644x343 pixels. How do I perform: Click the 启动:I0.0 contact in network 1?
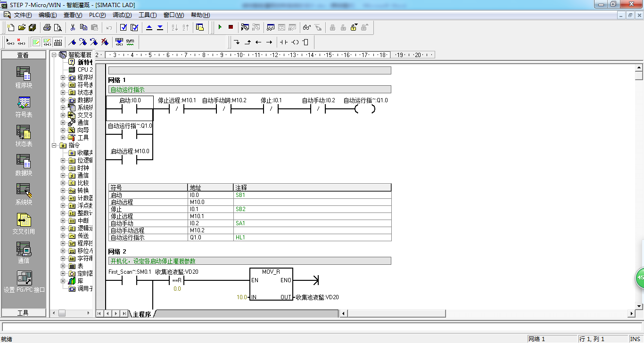(x=130, y=109)
